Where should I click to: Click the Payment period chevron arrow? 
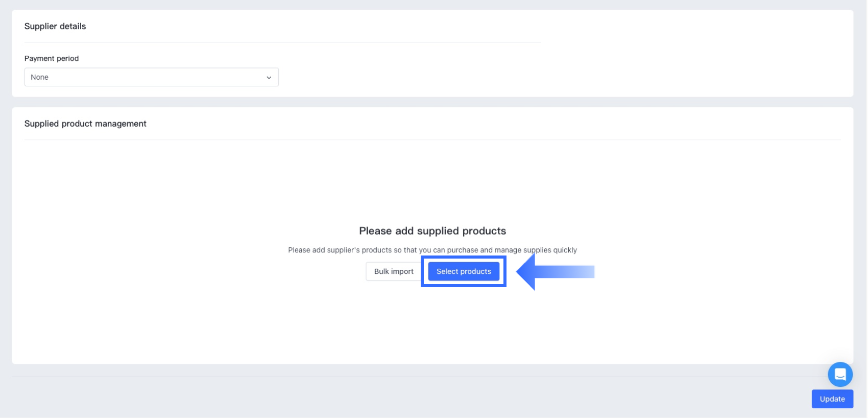(x=269, y=78)
